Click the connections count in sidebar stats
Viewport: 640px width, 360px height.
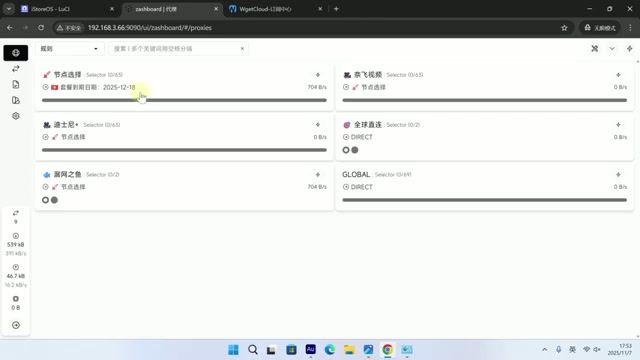pos(16,217)
